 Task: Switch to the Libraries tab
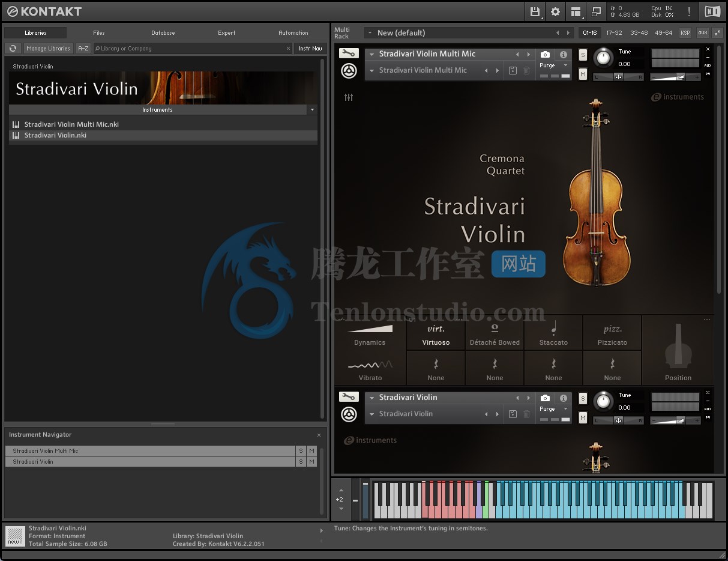coord(35,33)
